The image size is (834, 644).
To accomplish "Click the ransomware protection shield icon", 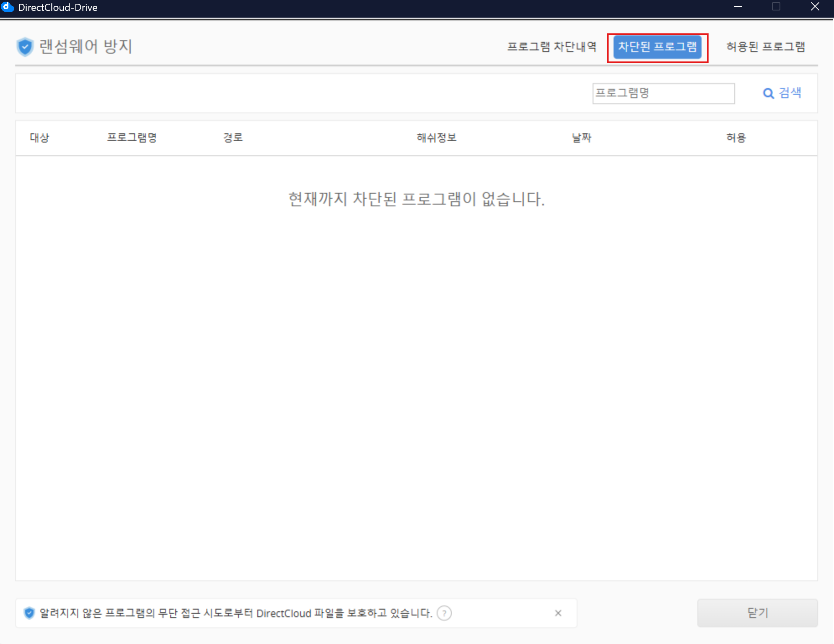I will [x=25, y=47].
